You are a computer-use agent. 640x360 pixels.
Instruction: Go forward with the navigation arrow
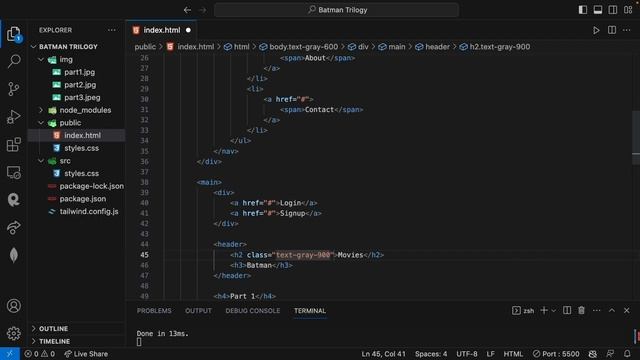(202, 10)
